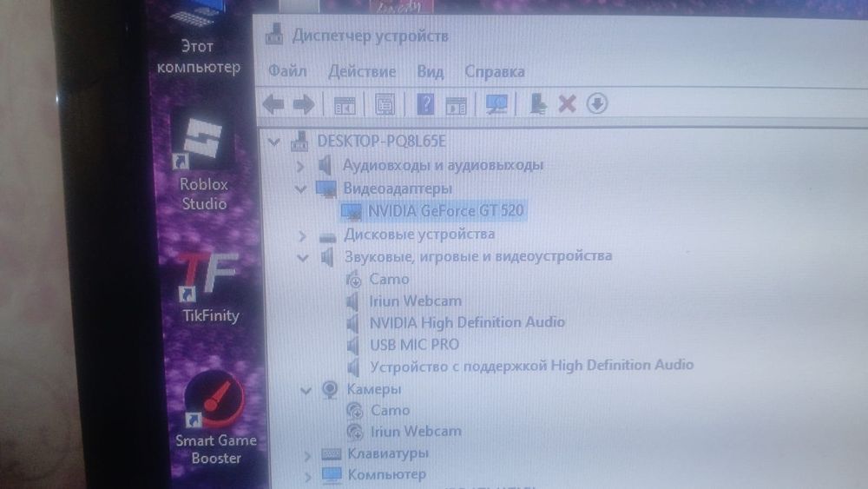Select USB MIC PRO device
The height and width of the screenshot is (489, 868).
click(x=414, y=345)
